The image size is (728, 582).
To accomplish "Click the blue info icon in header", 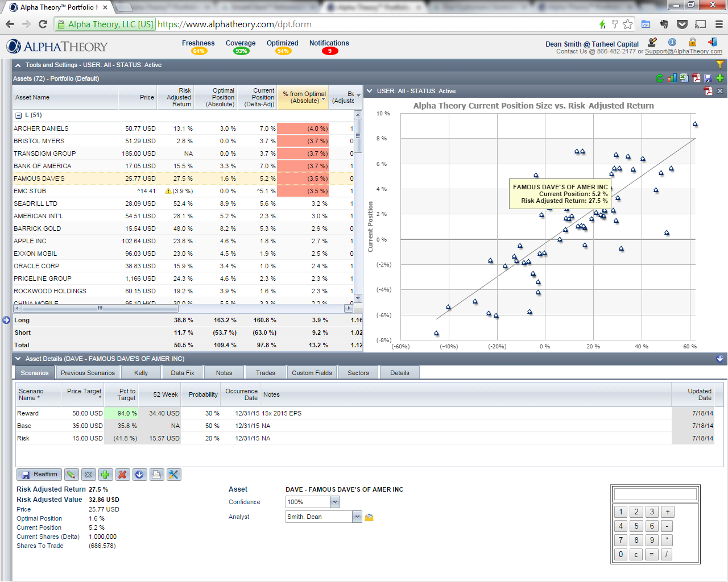I will [672, 42].
